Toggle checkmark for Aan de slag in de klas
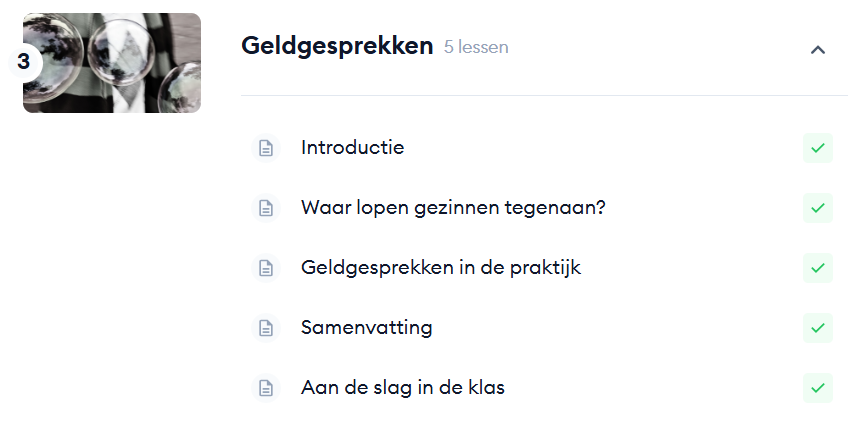865x441 pixels. [817, 388]
